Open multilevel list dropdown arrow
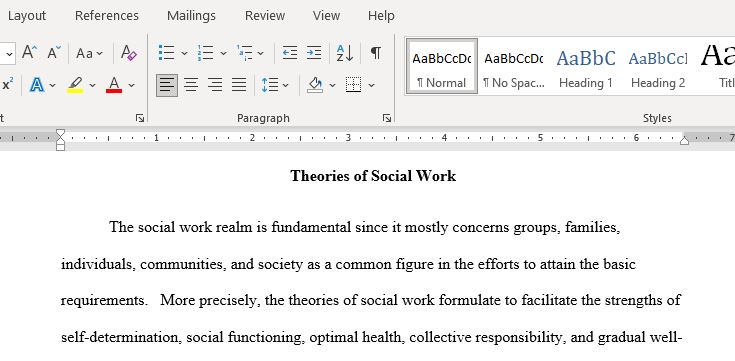Viewport: 735px width, 361px height. pyautogui.click(x=261, y=53)
